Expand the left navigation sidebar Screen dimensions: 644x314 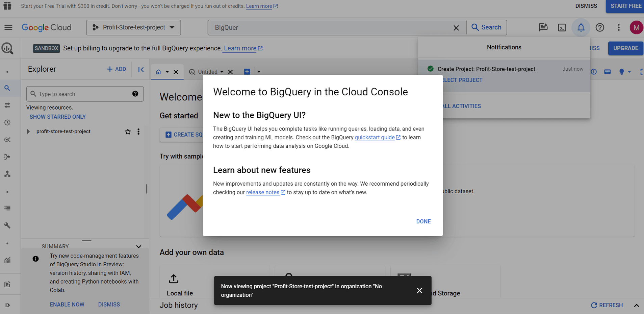(x=7, y=305)
